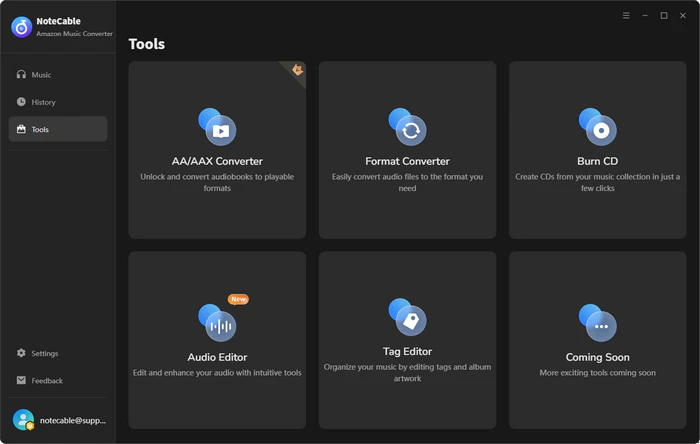
Task: Open the Format Converter sync icon
Action: (x=407, y=127)
